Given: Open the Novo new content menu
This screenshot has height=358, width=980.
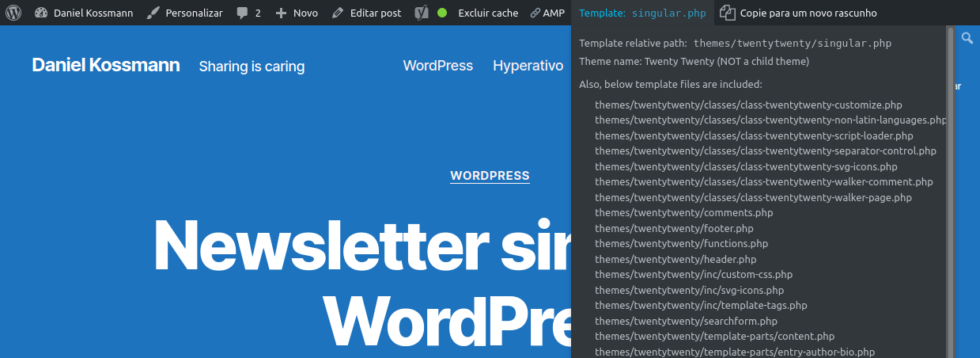Looking at the screenshot, I should pyautogui.click(x=297, y=13).
